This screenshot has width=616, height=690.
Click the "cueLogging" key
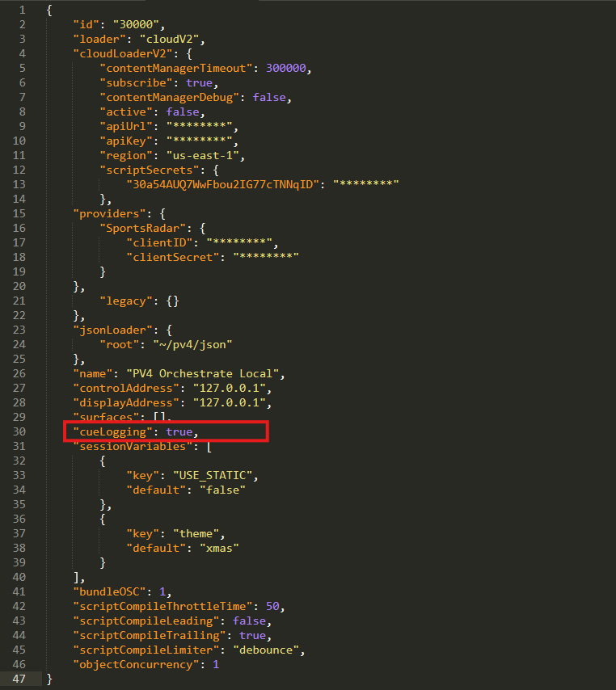(x=112, y=431)
